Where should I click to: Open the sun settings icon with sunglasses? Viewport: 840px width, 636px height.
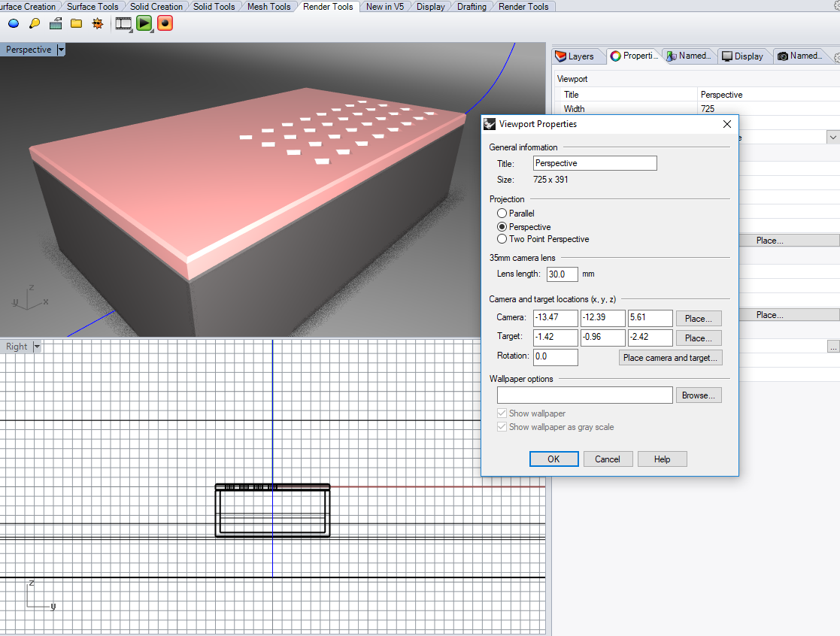[98, 23]
